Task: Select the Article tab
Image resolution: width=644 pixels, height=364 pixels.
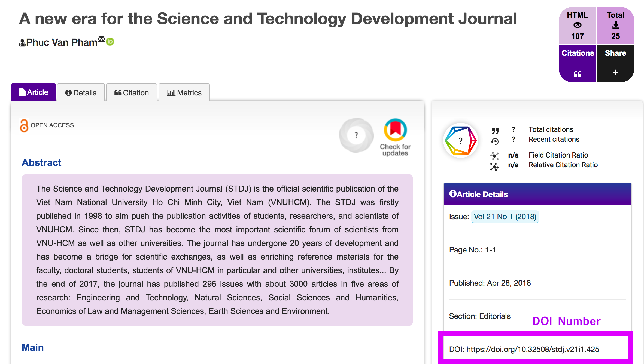Action: click(34, 92)
